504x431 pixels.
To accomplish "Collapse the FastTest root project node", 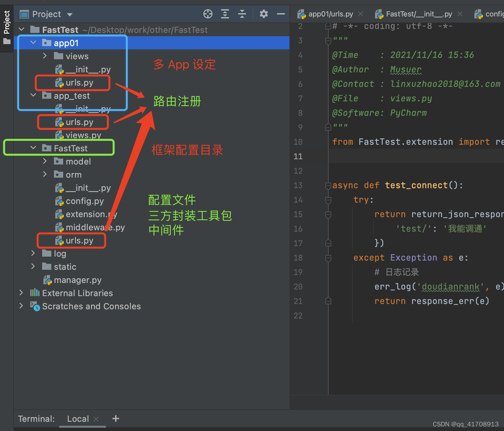I will (x=21, y=30).
